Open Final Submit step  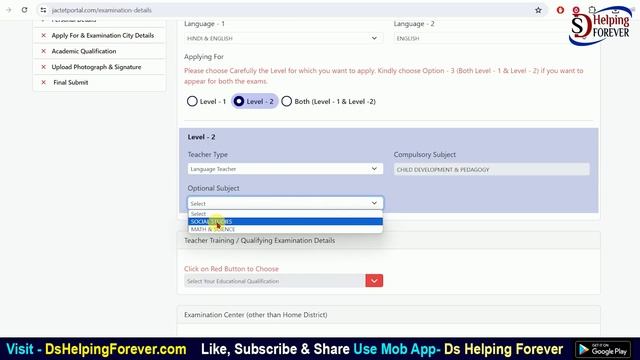click(71, 82)
